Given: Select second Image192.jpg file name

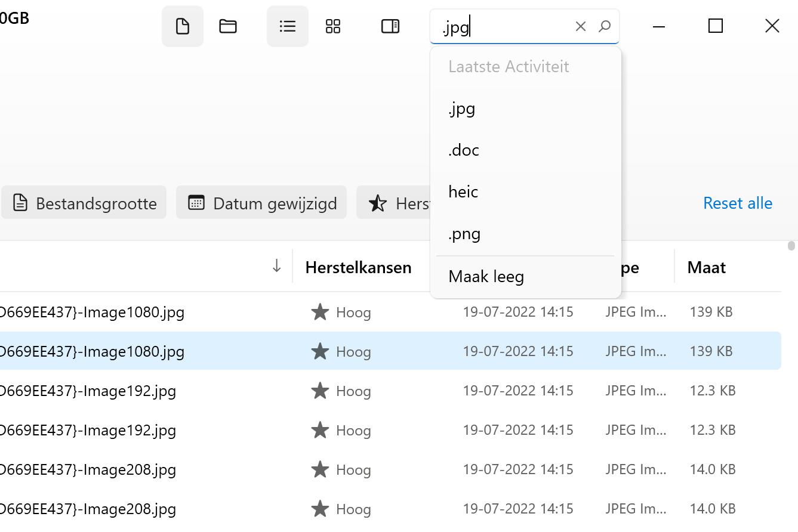Looking at the screenshot, I should [88, 431].
